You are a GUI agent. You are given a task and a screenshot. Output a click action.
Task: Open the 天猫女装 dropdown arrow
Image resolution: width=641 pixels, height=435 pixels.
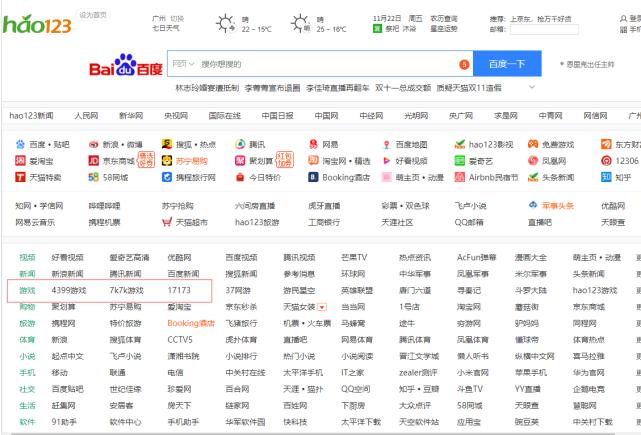[x=322, y=307]
